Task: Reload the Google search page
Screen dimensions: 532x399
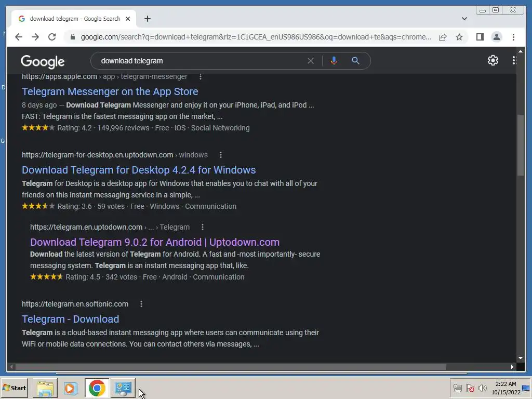Action: [x=52, y=37]
